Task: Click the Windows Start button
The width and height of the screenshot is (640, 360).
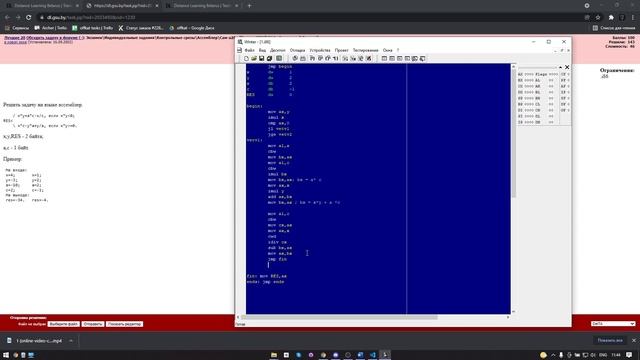Action: click(x=6, y=355)
